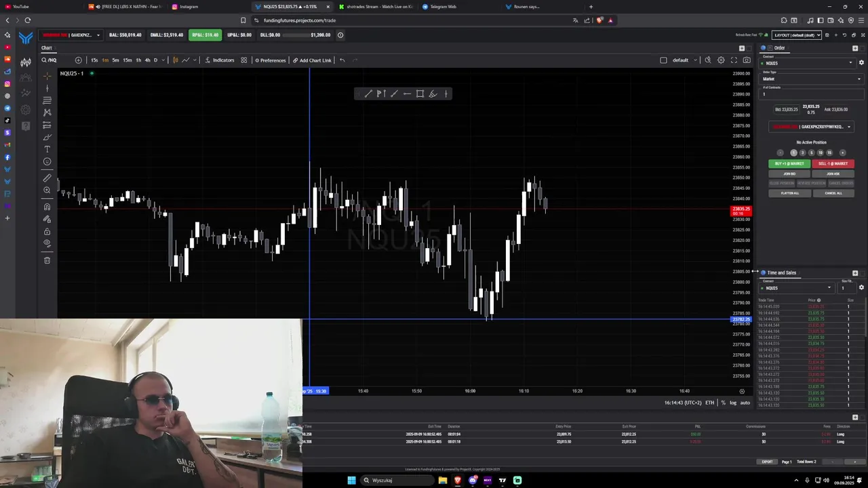
Task: Select the 15m timeframe
Action: coord(127,60)
